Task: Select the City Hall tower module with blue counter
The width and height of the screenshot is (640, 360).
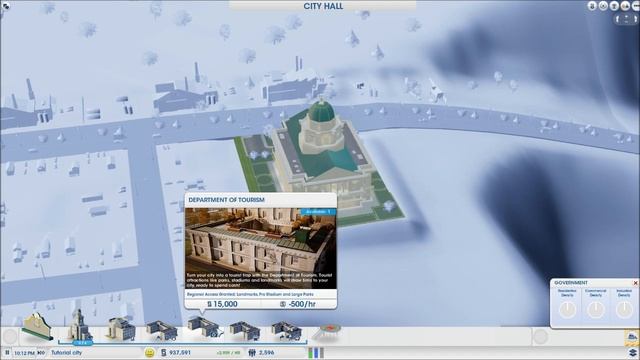Action: (x=80, y=327)
